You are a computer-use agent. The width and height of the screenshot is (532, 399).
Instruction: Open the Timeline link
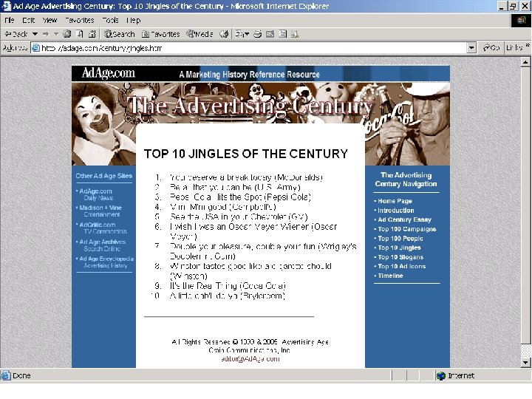391,276
